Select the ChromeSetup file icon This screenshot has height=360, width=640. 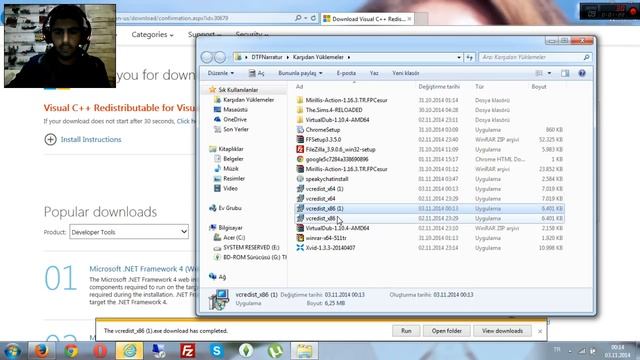[300, 129]
